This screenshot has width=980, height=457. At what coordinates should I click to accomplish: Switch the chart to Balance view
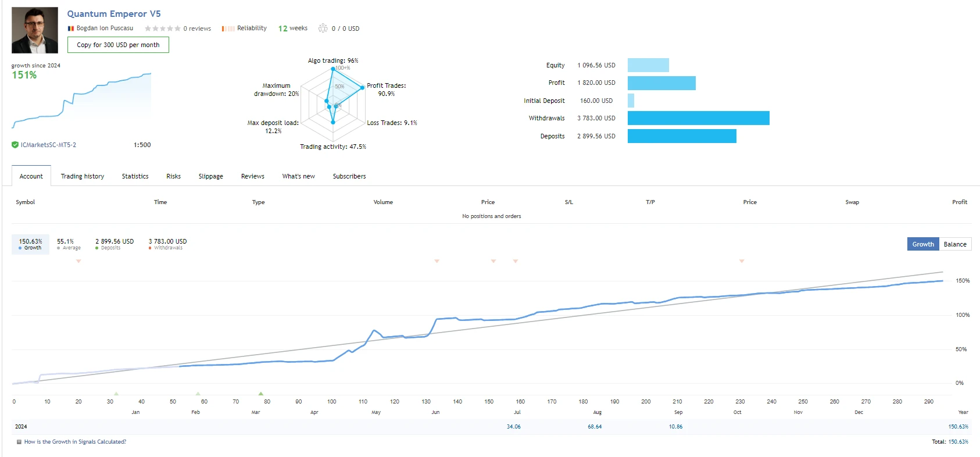point(954,244)
